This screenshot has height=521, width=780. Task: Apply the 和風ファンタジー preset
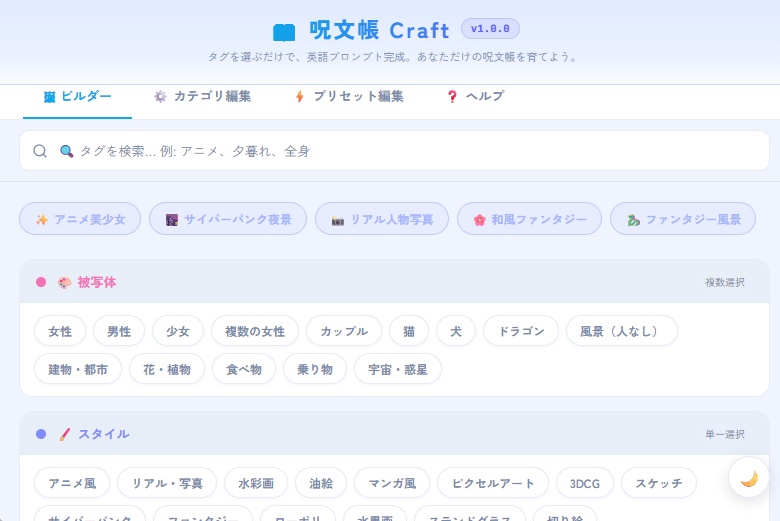(x=529, y=219)
